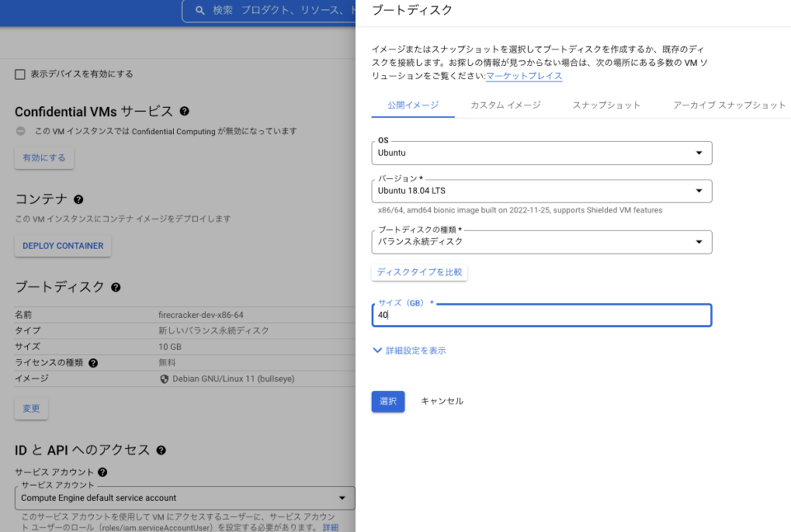This screenshot has height=532, width=791.
Task: Click inside the サイズ（GB）input field
Action: click(x=541, y=315)
